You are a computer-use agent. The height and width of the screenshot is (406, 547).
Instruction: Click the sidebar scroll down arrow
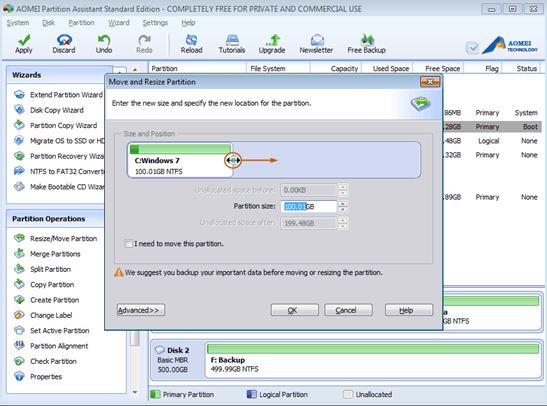coord(135,393)
